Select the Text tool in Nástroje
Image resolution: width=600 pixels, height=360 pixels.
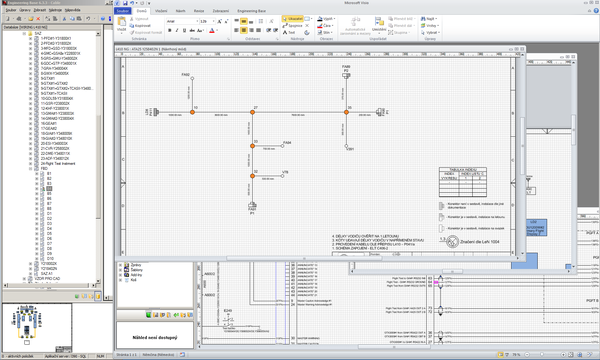pyautogui.click(x=289, y=33)
